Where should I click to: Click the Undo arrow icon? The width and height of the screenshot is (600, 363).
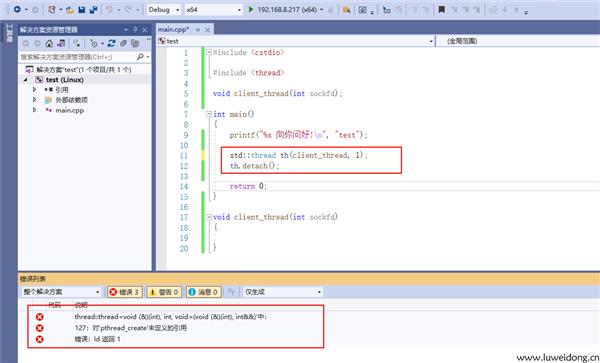pos(109,10)
